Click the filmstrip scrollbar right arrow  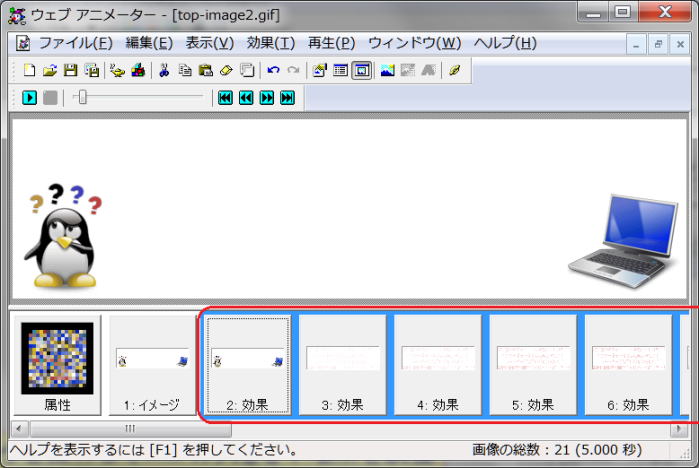tap(679, 429)
